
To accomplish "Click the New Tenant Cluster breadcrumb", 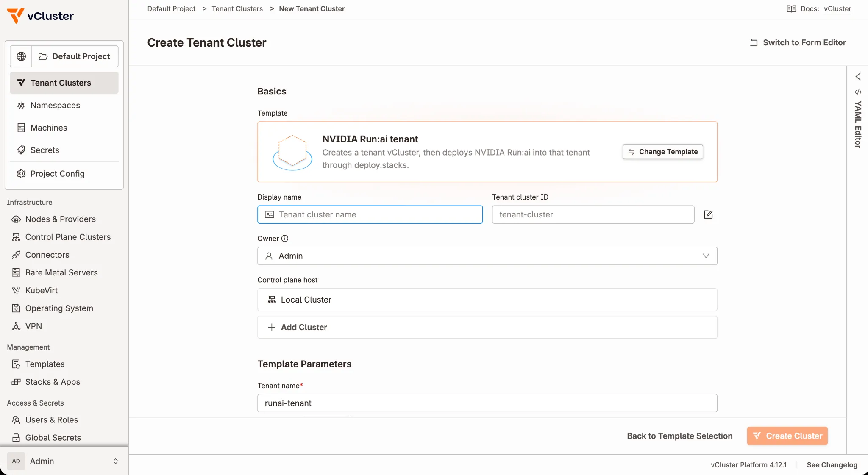I will click(312, 8).
